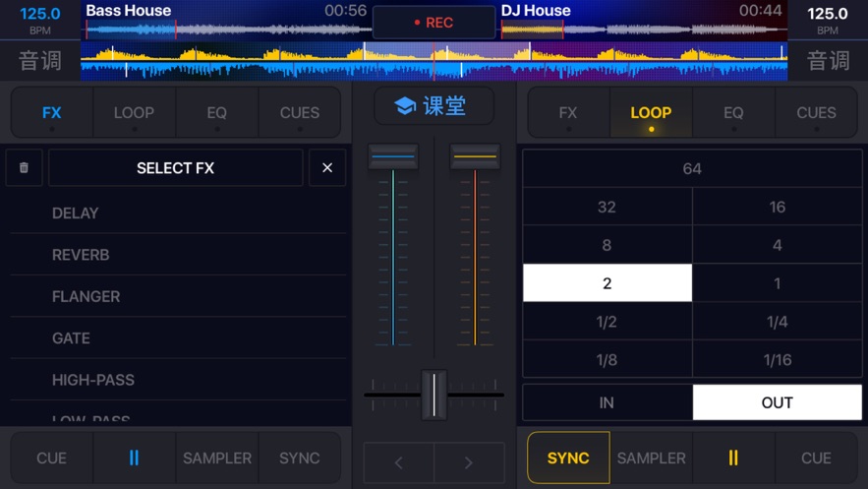Enable SYNC on the left deck
868x489 pixels.
[x=300, y=458]
